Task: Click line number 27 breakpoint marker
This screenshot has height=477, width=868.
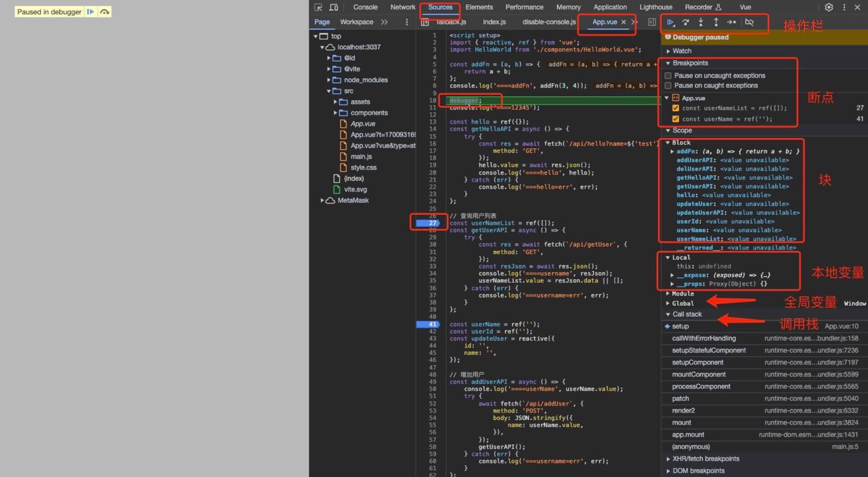Action: (x=432, y=223)
